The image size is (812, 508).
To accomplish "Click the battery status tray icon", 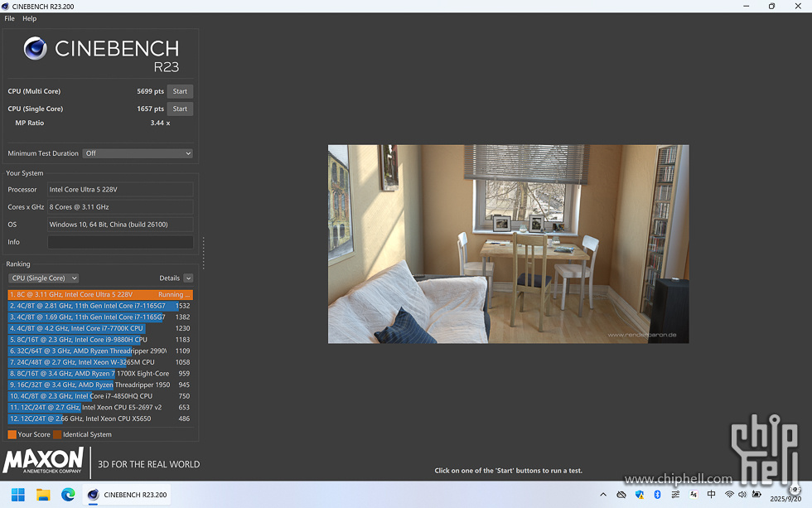I will point(756,495).
